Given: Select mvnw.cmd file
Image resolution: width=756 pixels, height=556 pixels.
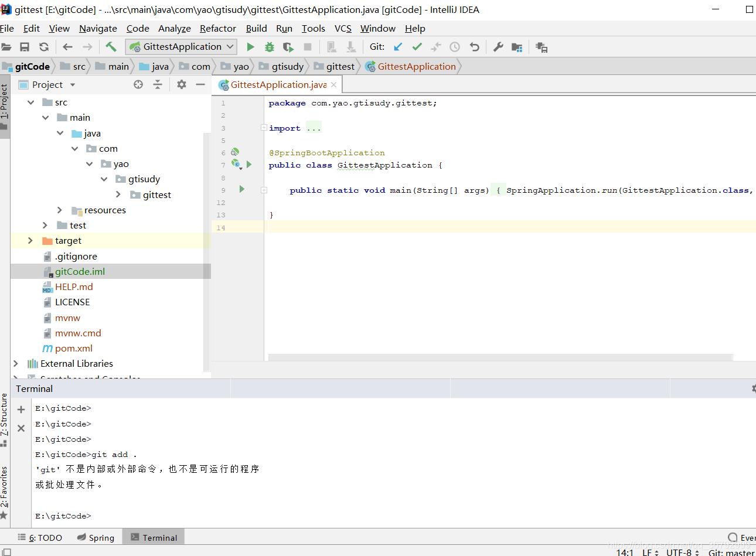Looking at the screenshot, I should [x=78, y=333].
